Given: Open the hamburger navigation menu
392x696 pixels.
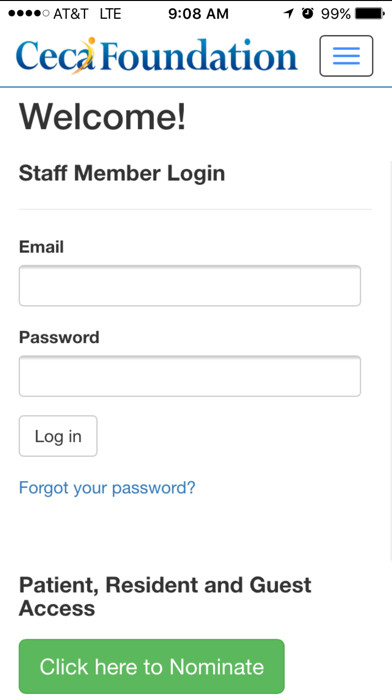Looking at the screenshot, I should click(346, 56).
